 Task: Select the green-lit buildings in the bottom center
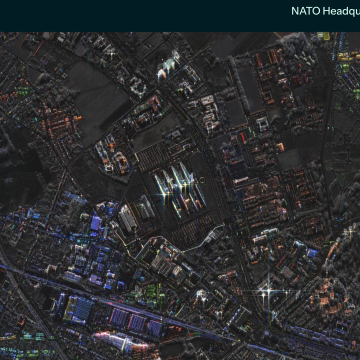tap(152, 293)
